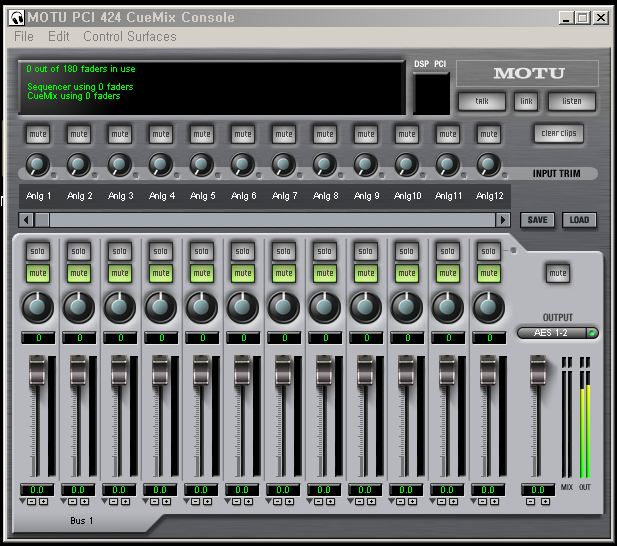Image resolution: width=617 pixels, height=546 pixels.
Task: Mute the Anlg 8 input in the trim row
Action: pos(324,134)
